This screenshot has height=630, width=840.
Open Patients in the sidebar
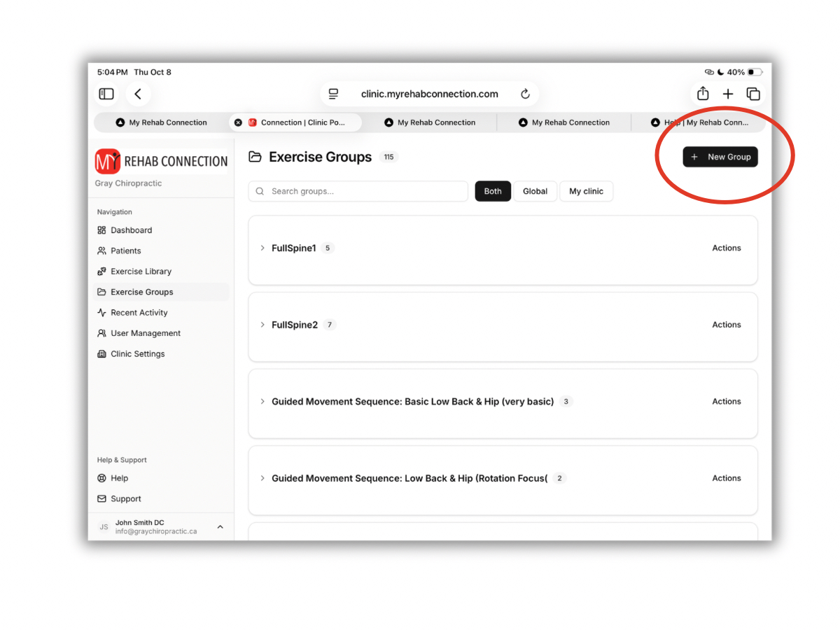[x=162, y=251]
